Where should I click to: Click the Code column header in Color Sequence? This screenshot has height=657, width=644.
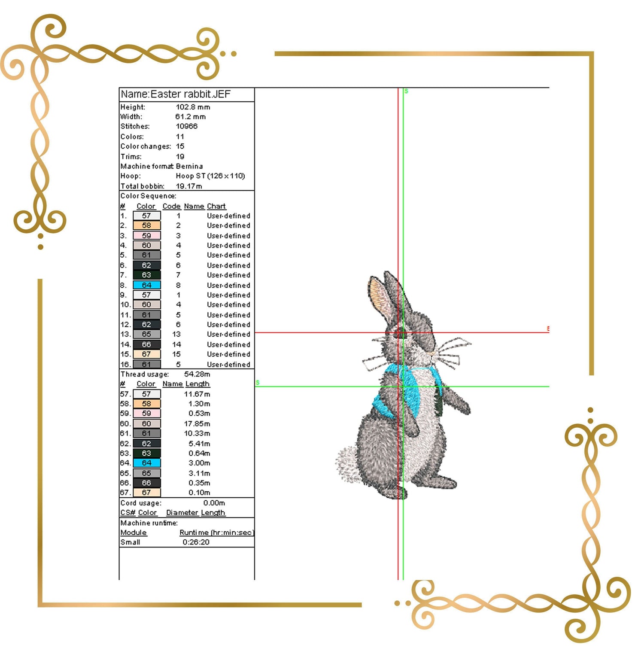pyautogui.click(x=171, y=207)
